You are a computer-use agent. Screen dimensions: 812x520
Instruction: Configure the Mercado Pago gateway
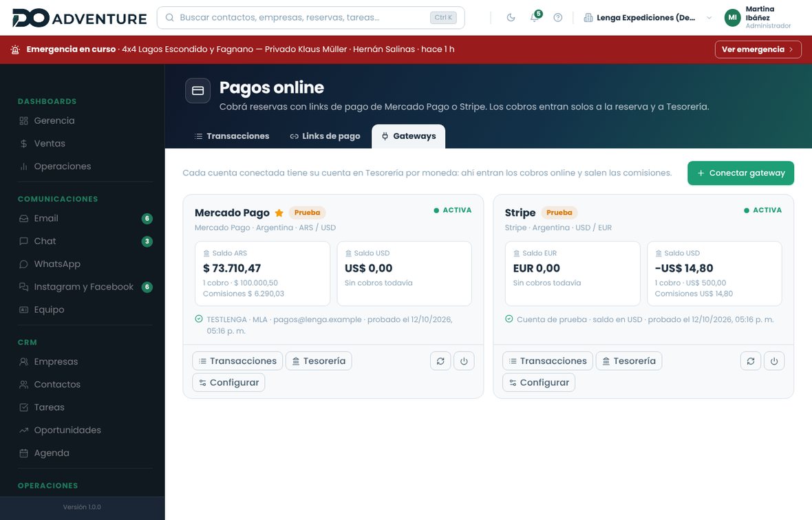click(x=228, y=383)
